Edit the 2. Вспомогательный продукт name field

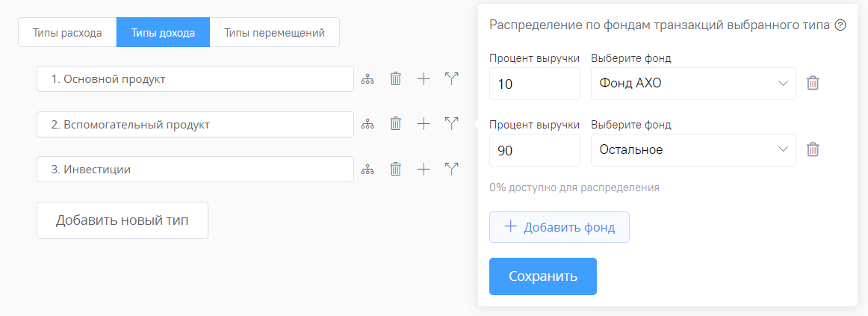coord(196,125)
